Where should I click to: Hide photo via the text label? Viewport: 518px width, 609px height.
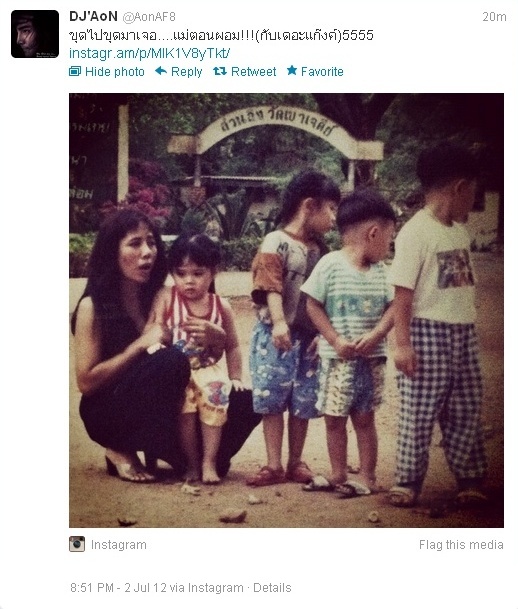115,71
